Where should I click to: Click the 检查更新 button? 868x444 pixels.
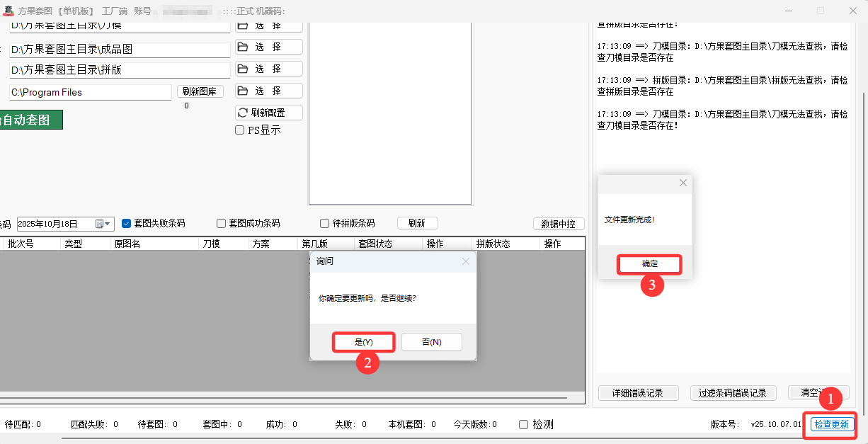coord(830,425)
